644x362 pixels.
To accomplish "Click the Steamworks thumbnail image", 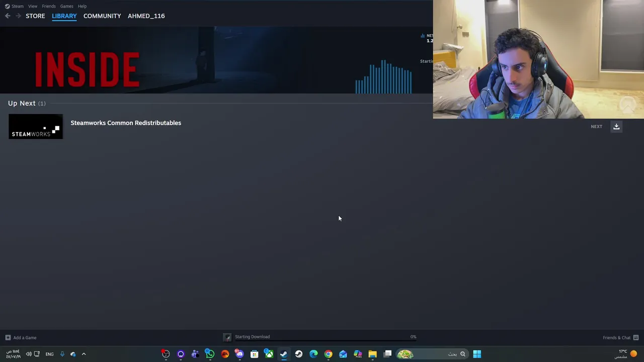I will coord(36,127).
